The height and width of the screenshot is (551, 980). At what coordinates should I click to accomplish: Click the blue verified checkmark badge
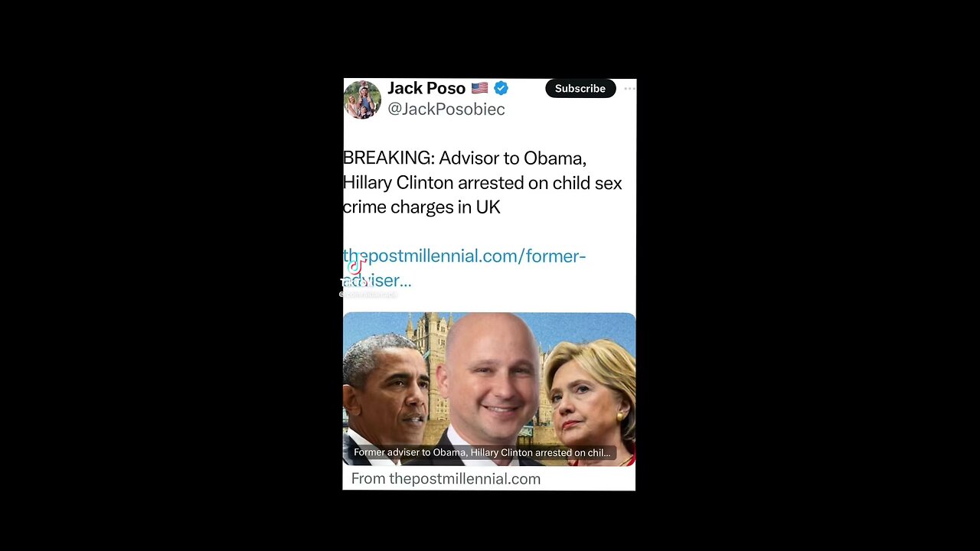pyautogui.click(x=501, y=88)
